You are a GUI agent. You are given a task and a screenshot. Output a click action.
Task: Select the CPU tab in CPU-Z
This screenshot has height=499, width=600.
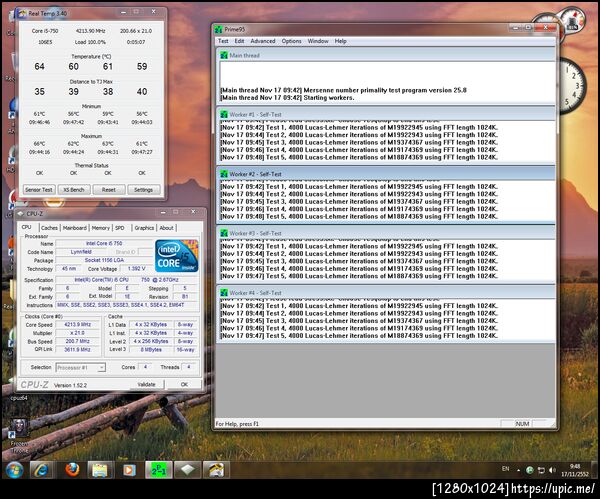pos(27,227)
